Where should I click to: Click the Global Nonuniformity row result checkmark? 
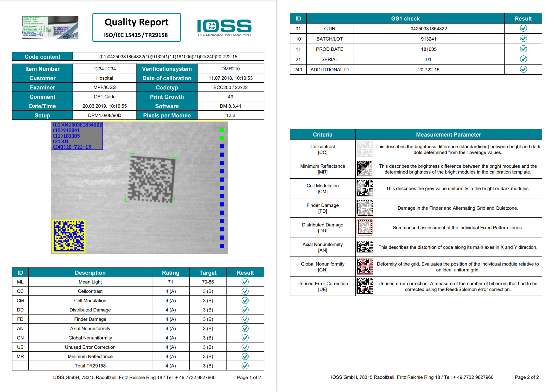245,338
